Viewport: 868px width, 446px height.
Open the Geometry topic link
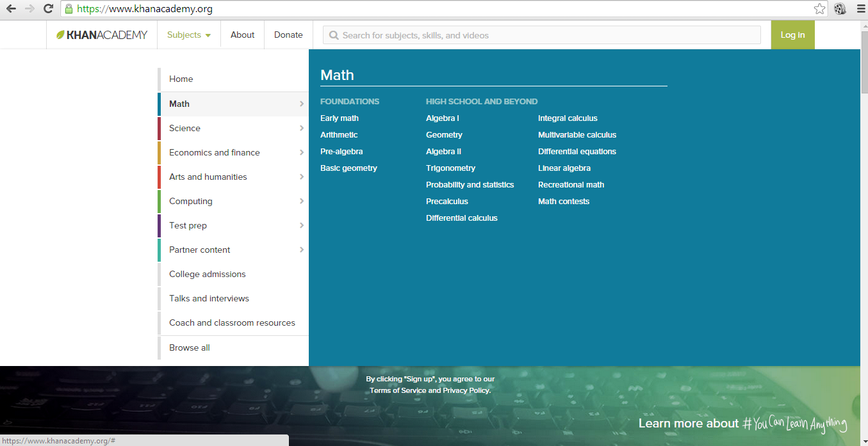[x=444, y=135]
